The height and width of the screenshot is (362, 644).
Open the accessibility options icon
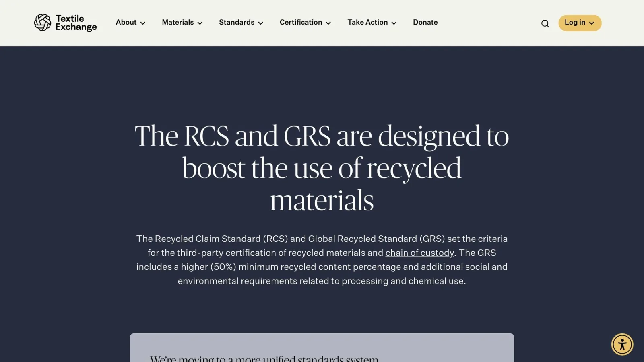click(622, 344)
